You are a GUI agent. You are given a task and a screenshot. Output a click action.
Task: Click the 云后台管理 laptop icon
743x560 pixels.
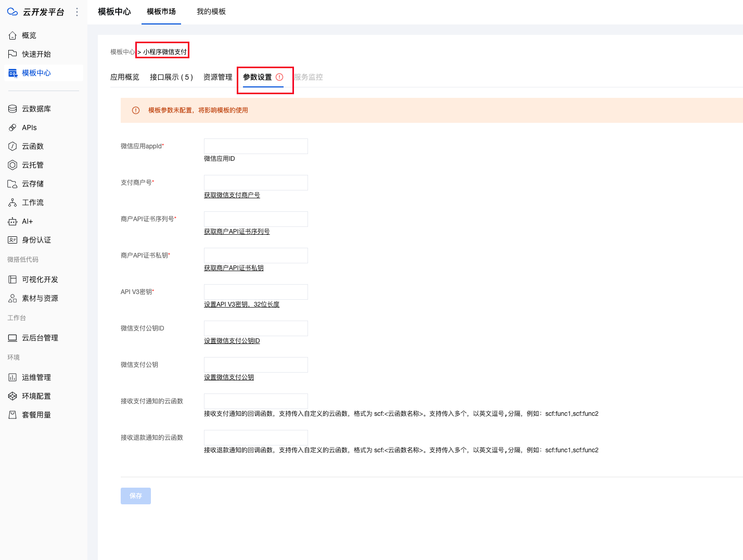[12, 338]
